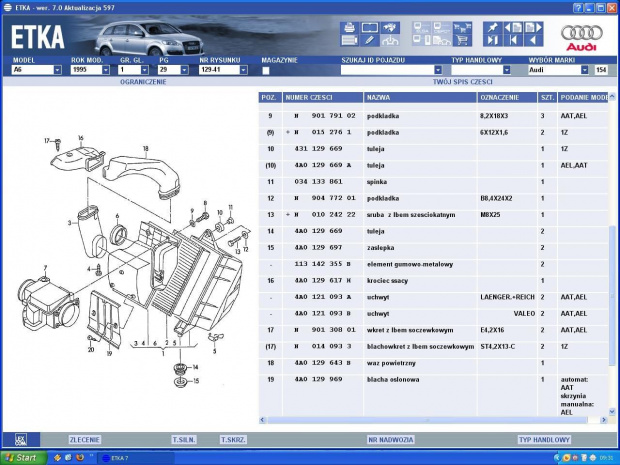Click the triple shopping carts icon
620x465 pixels.
point(462,28)
